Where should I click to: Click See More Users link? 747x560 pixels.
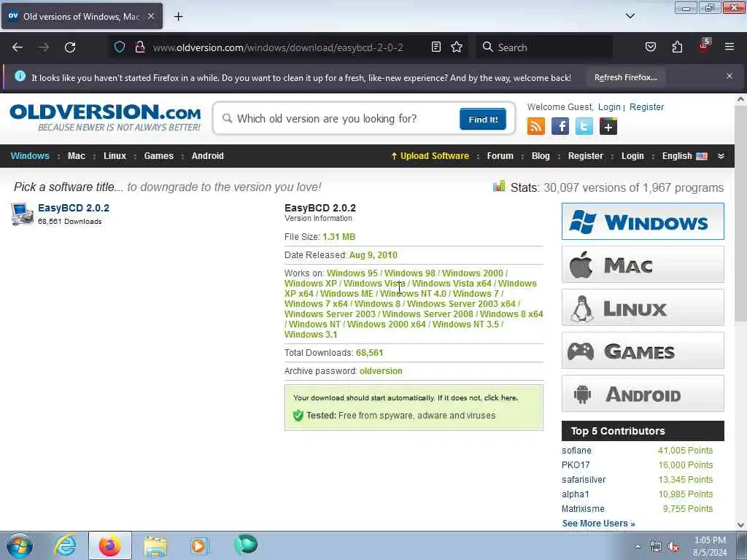click(x=598, y=524)
